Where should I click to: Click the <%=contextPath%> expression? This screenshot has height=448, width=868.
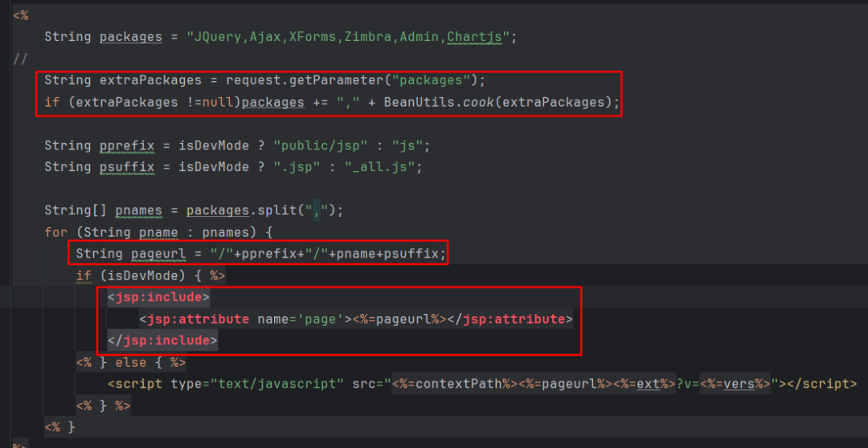(x=454, y=383)
